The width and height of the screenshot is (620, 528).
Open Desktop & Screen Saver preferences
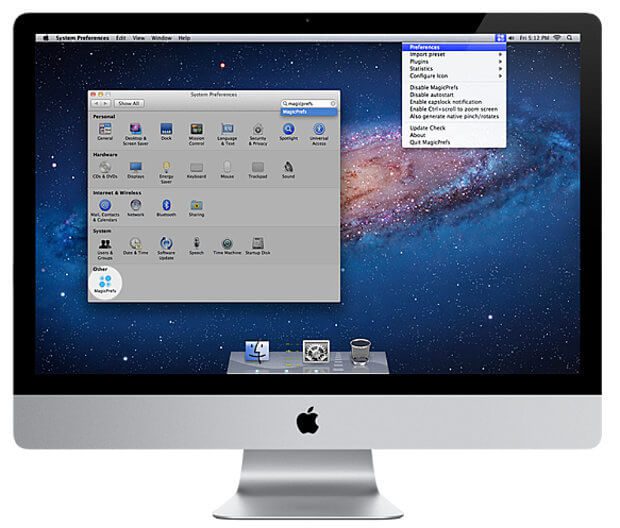point(135,134)
